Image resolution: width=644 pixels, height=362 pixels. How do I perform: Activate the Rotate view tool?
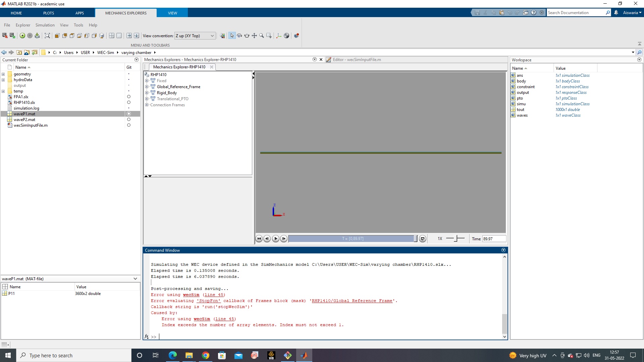pos(239,36)
